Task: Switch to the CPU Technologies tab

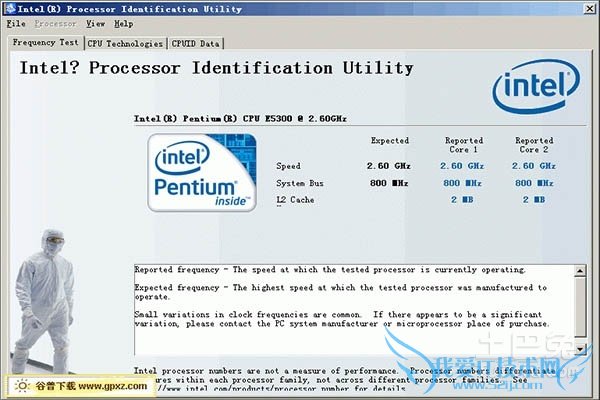Action: tap(126, 44)
